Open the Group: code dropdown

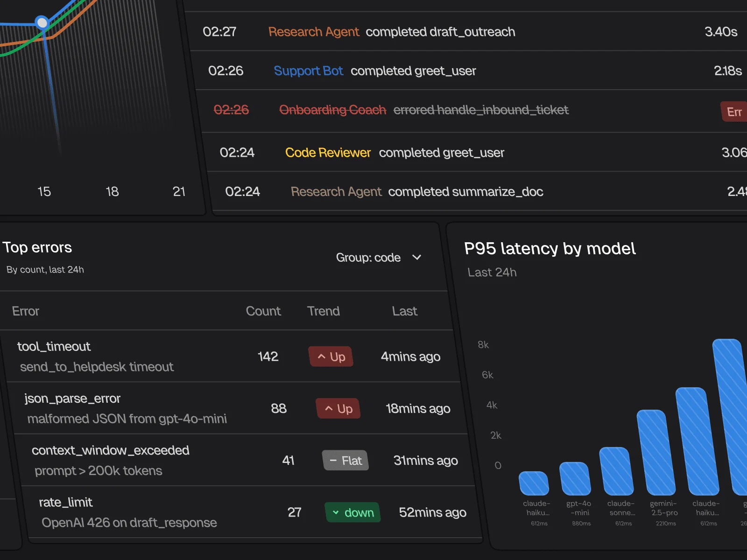(379, 258)
